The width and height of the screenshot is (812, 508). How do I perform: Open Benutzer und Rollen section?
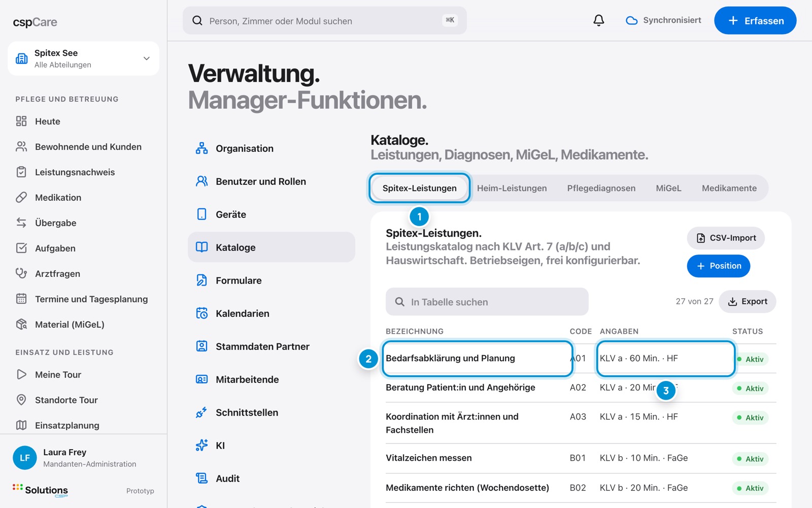[x=272, y=181]
